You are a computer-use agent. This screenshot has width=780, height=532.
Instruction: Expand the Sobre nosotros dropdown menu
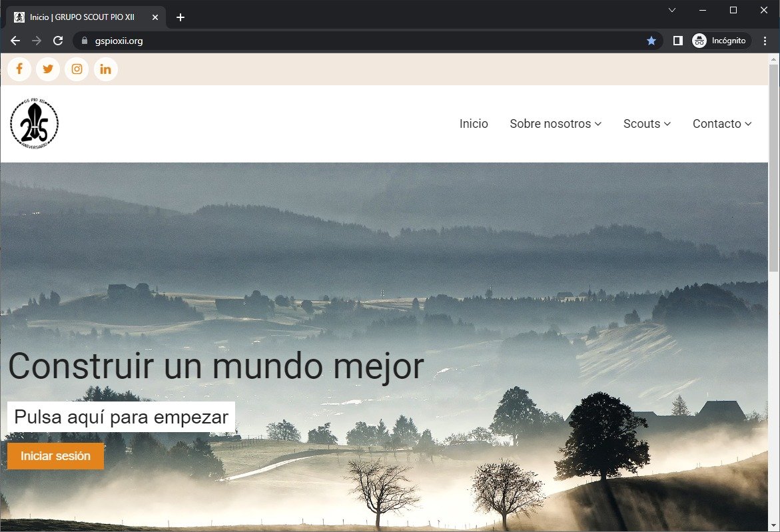tap(556, 124)
